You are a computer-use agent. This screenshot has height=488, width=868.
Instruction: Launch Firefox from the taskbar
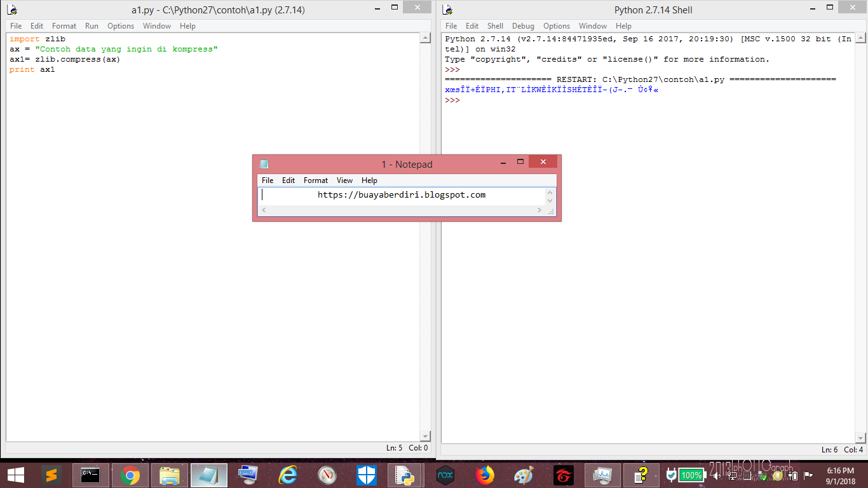(x=484, y=475)
